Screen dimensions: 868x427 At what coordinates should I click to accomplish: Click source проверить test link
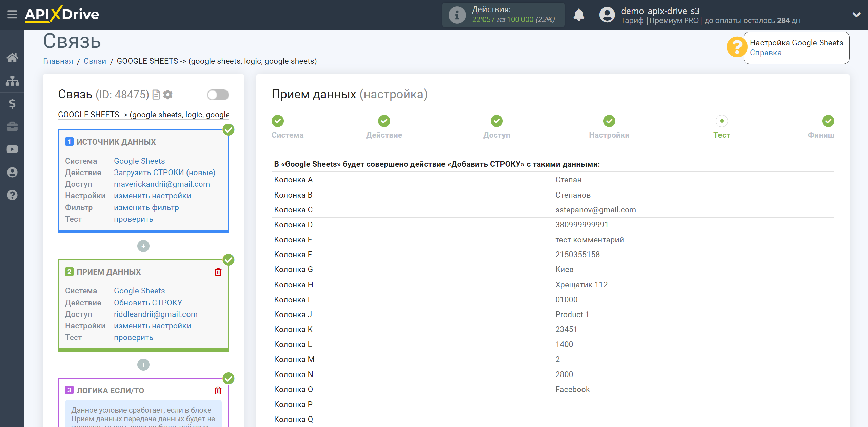tap(134, 219)
